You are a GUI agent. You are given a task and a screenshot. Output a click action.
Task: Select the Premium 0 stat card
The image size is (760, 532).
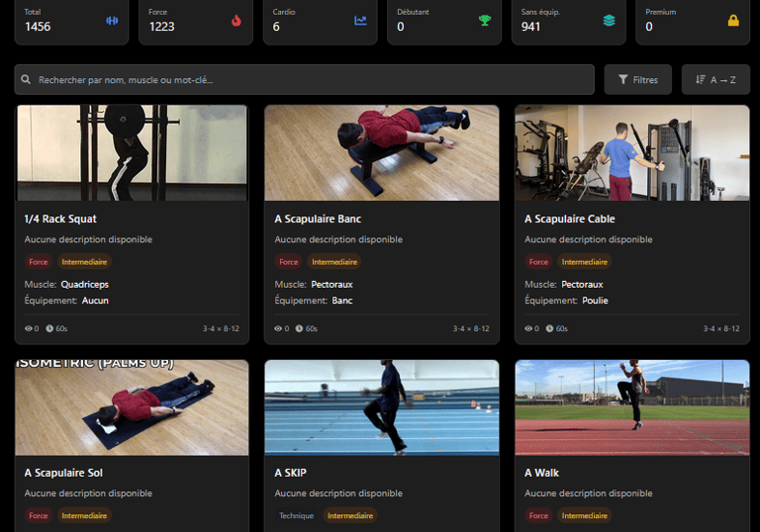(693, 22)
